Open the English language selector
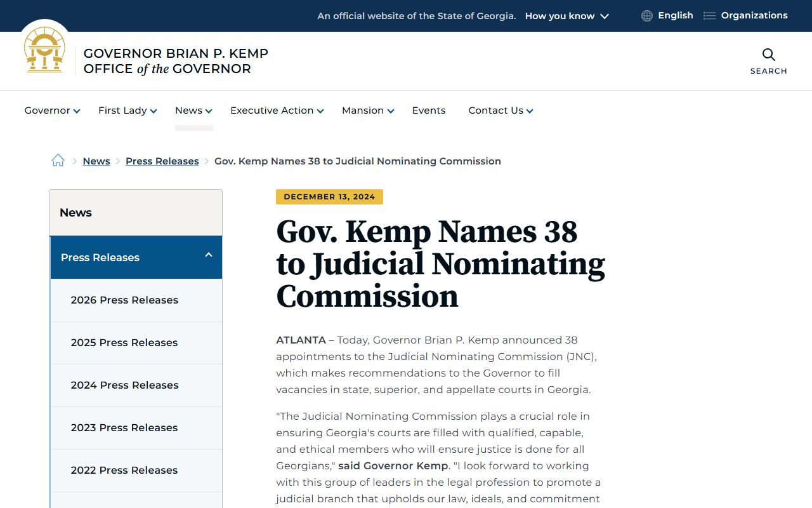This screenshot has height=508, width=812. point(675,15)
